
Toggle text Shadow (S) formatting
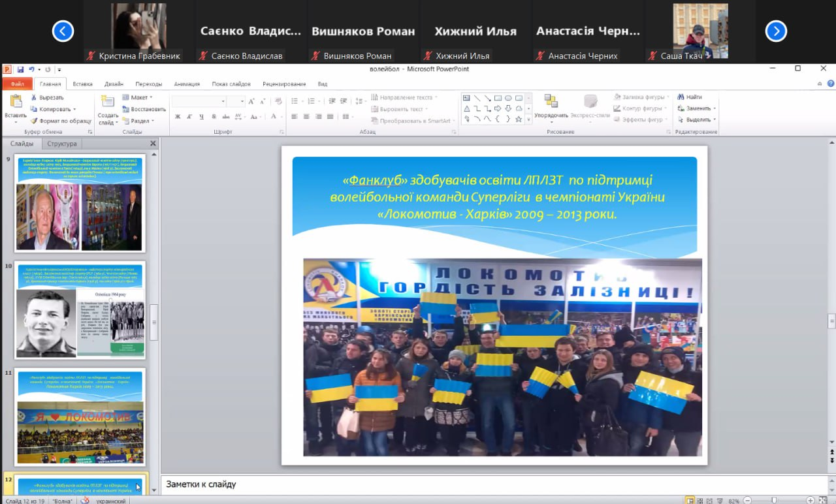pyautogui.click(x=214, y=117)
